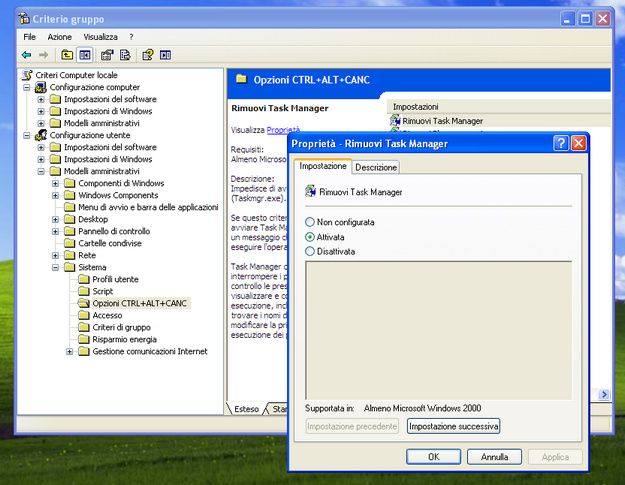Collapse the Configurazione utente node
This screenshot has height=485, width=625.
tap(27, 135)
